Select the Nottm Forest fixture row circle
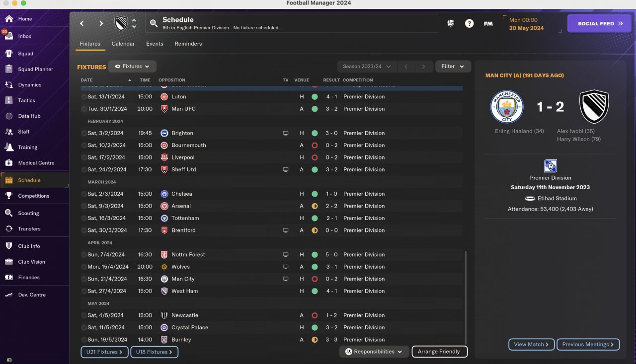Image resolution: width=636 pixels, height=364 pixels. pyautogui.click(x=83, y=255)
